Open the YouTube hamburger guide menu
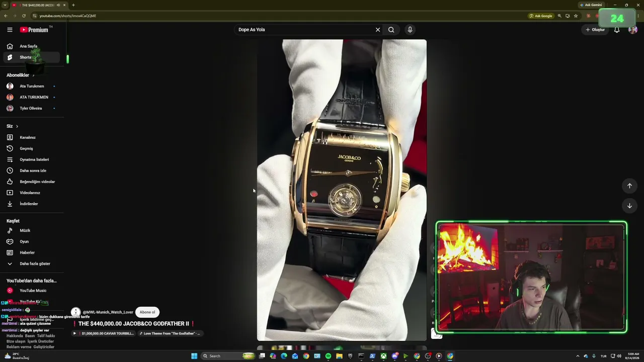The height and width of the screenshot is (362, 644). click(10, 30)
